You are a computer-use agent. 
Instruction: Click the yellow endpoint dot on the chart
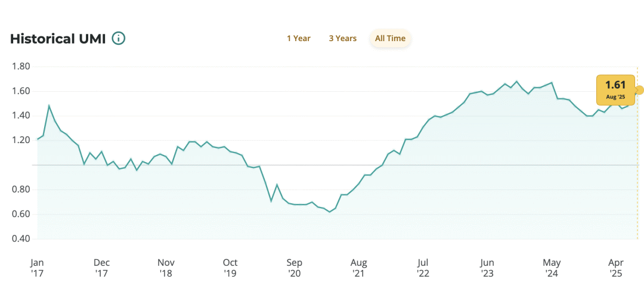[x=640, y=91]
